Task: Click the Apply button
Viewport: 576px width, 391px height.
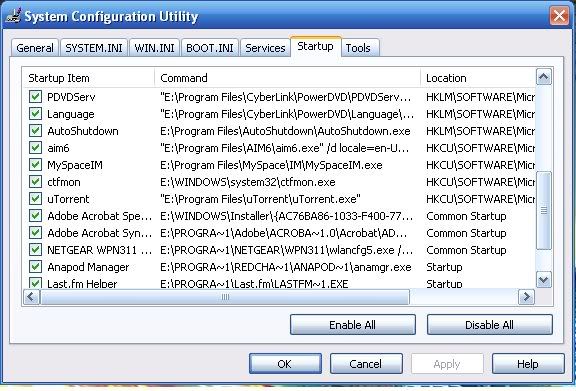Action: point(447,364)
